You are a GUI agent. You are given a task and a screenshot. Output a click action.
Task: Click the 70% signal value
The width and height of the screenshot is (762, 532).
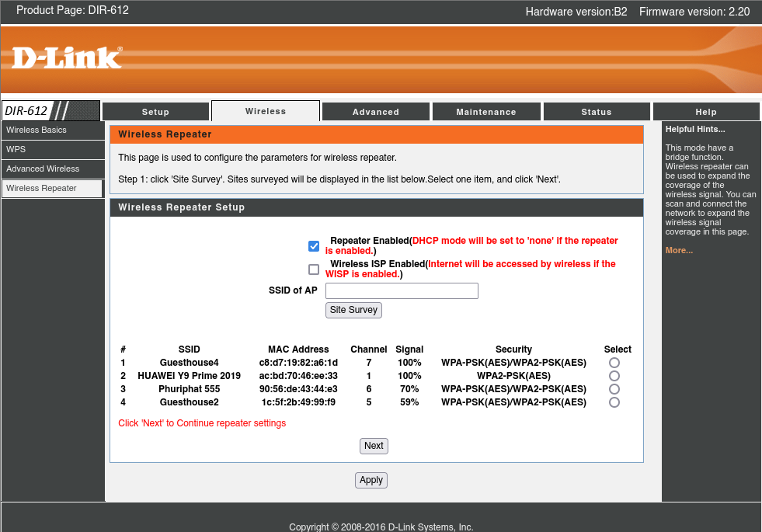pyautogui.click(x=409, y=388)
